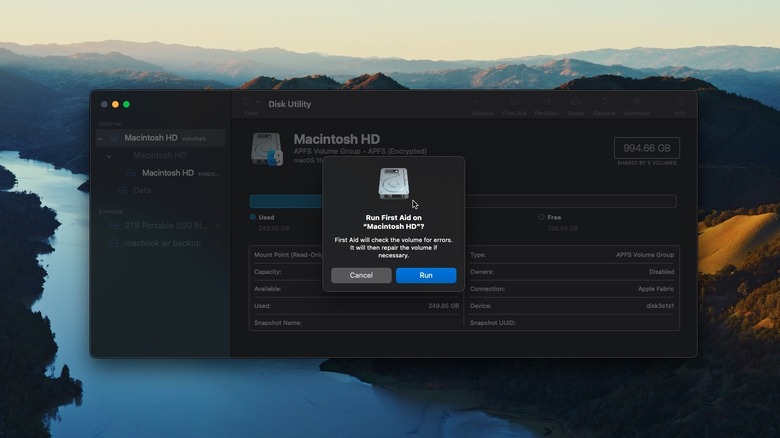The width and height of the screenshot is (780, 438).
Task: Collapse the Macintosh HD volumes group
Action: (100, 138)
